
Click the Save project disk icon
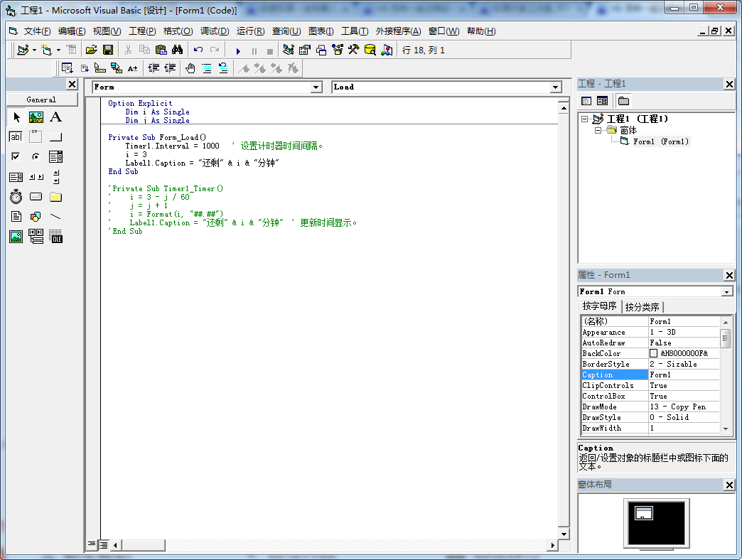(x=108, y=50)
